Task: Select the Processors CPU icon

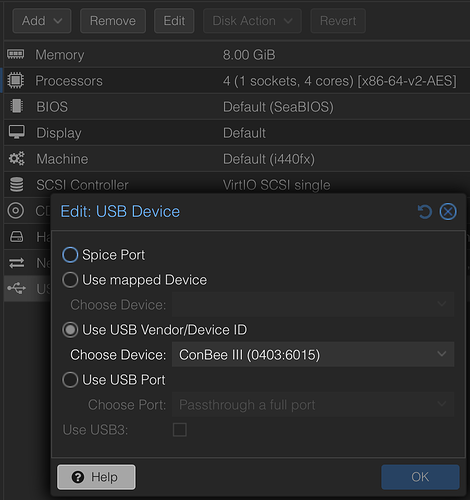Action: [x=16, y=80]
